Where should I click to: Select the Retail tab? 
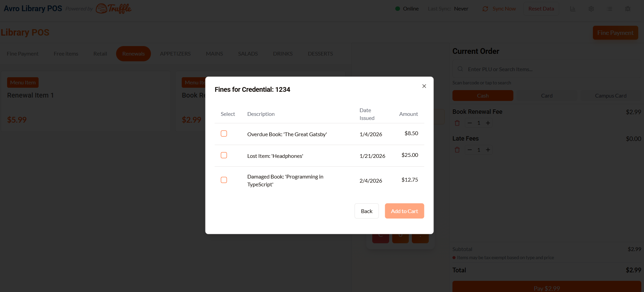(100, 54)
